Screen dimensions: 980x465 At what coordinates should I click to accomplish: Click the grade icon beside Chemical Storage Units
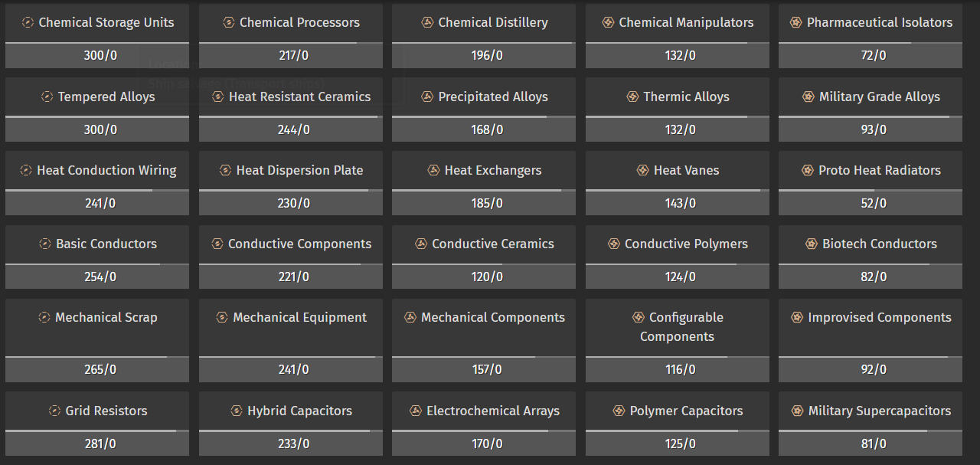pos(28,23)
